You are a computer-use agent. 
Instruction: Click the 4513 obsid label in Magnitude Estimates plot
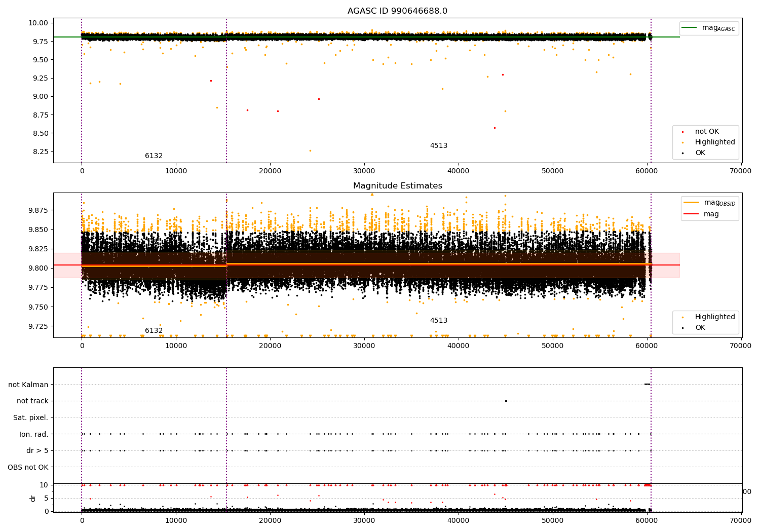439,321
